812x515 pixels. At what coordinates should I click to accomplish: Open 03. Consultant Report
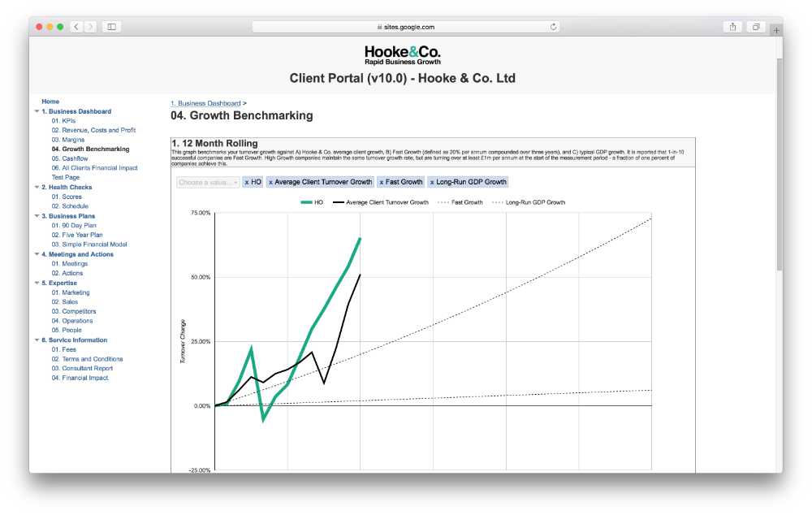tap(82, 368)
